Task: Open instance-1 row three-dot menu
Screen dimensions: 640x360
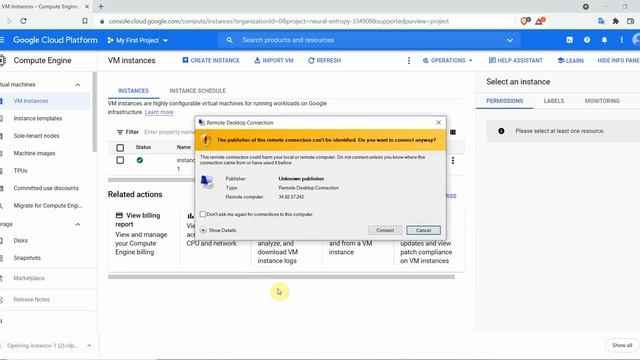Action: [x=453, y=160]
